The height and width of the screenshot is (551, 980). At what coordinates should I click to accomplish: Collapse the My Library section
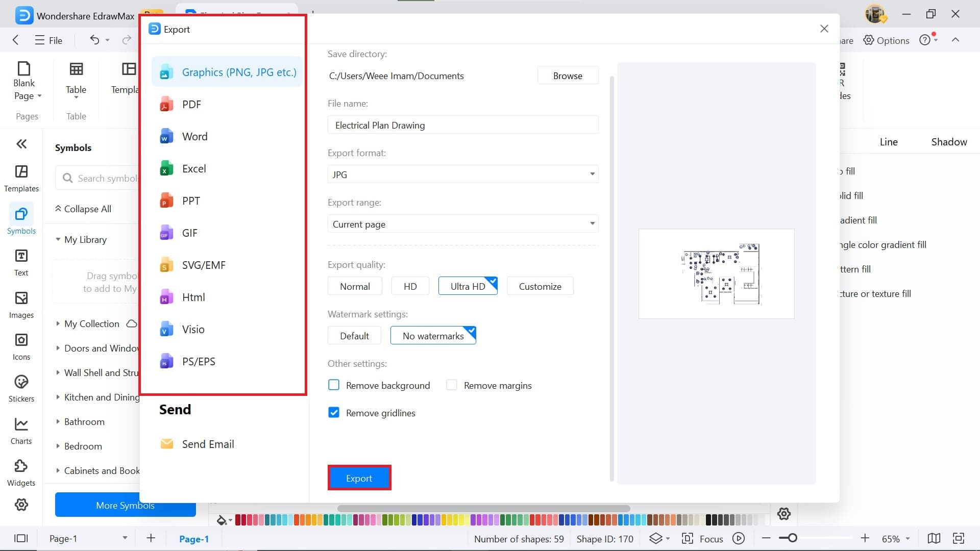pos(58,239)
